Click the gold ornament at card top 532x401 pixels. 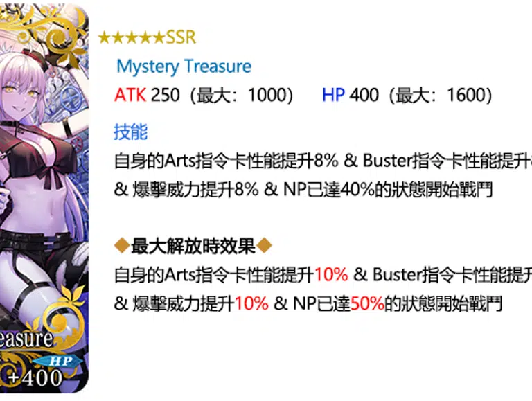(51, 29)
